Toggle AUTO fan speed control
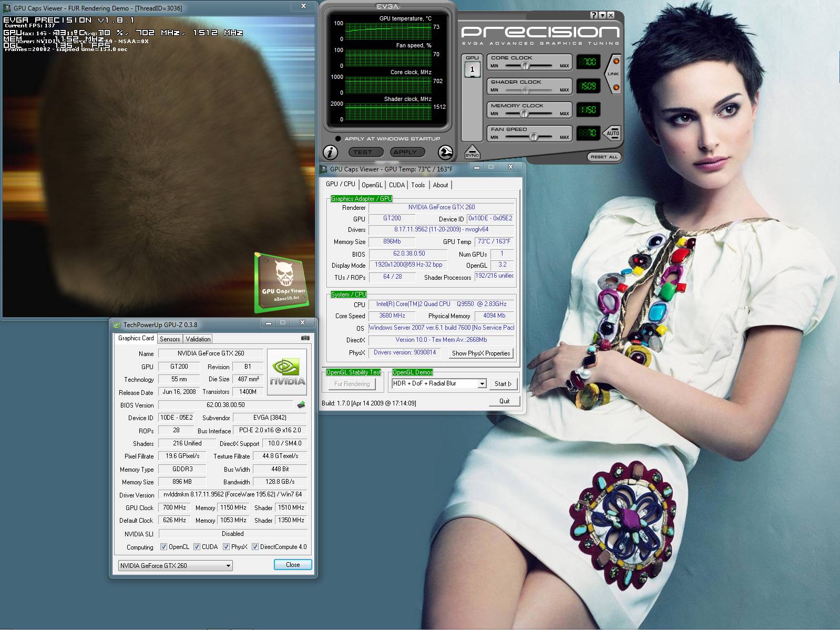The width and height of the screenshot is (840, 630). click(x=612, y=133)
